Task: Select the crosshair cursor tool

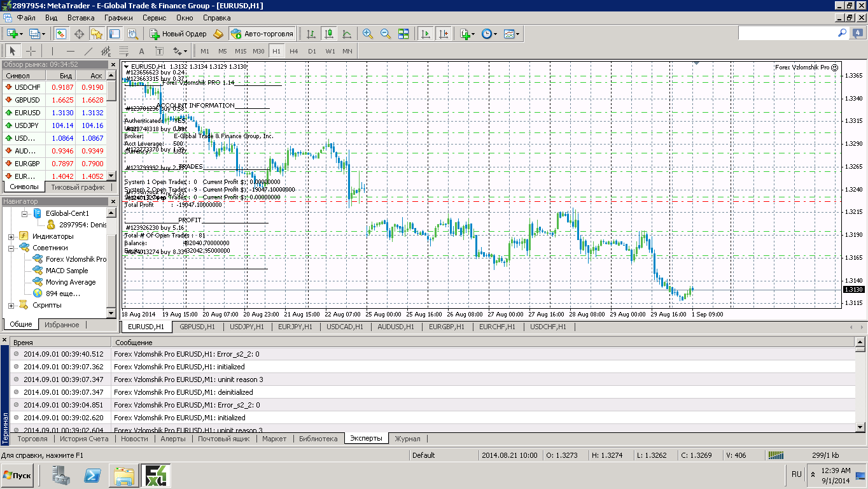Action: pos(31,51)
